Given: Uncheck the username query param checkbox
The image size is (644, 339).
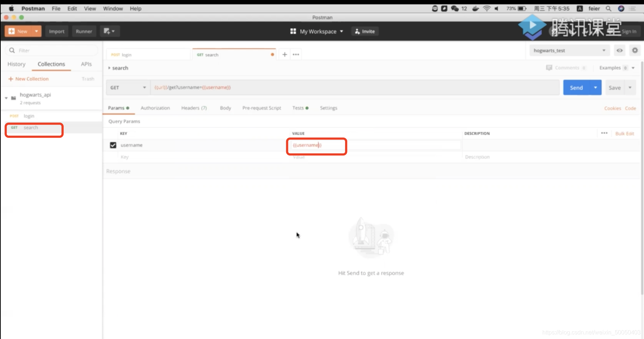Looking at the screenshot, I should click(x=113, y=145).
